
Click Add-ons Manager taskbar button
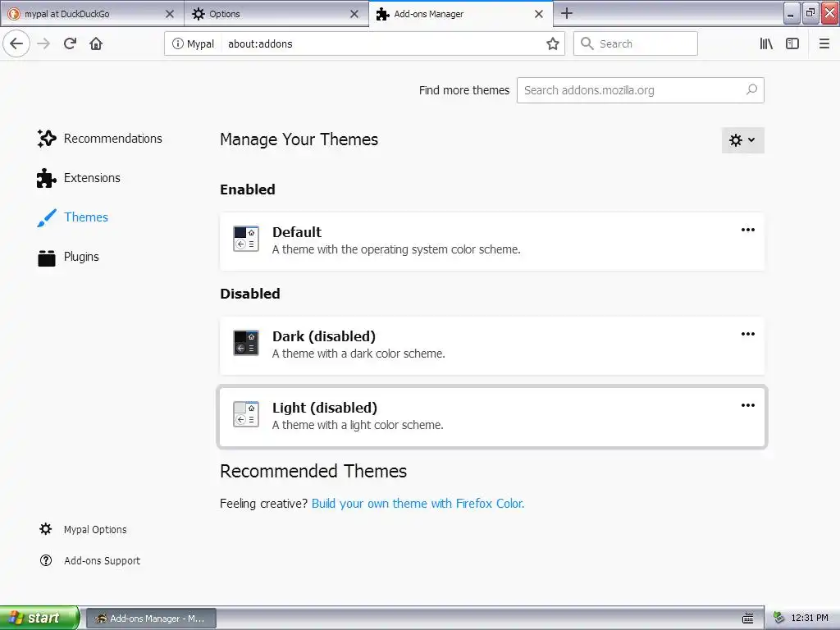151,619
